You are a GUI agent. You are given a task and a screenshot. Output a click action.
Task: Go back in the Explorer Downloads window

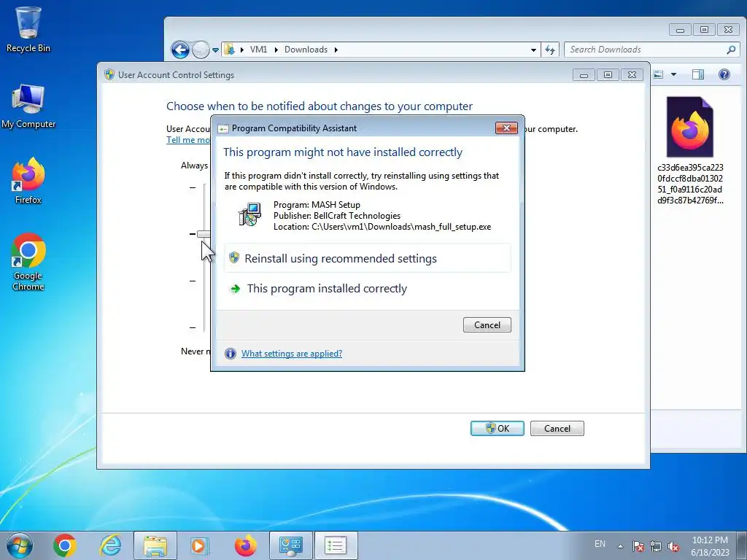tap(180, 50)
